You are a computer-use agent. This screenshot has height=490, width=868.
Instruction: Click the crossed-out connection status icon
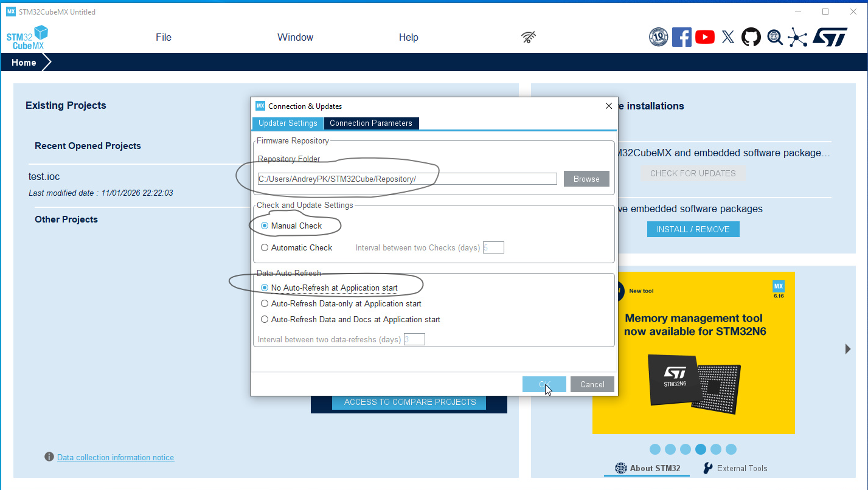pyautogui.click(x=529, y=37)
